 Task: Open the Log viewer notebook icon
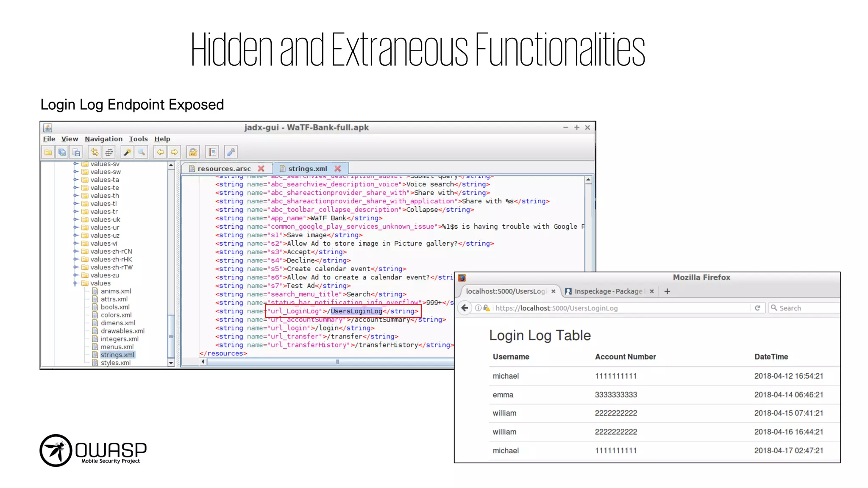pos(212,152)
